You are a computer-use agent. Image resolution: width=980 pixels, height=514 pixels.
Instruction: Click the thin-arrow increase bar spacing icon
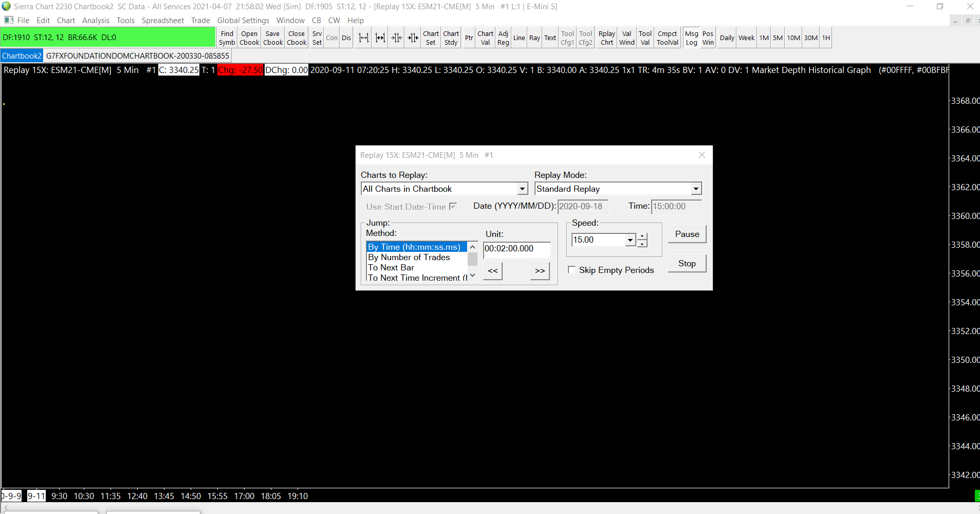coord(364,38)
